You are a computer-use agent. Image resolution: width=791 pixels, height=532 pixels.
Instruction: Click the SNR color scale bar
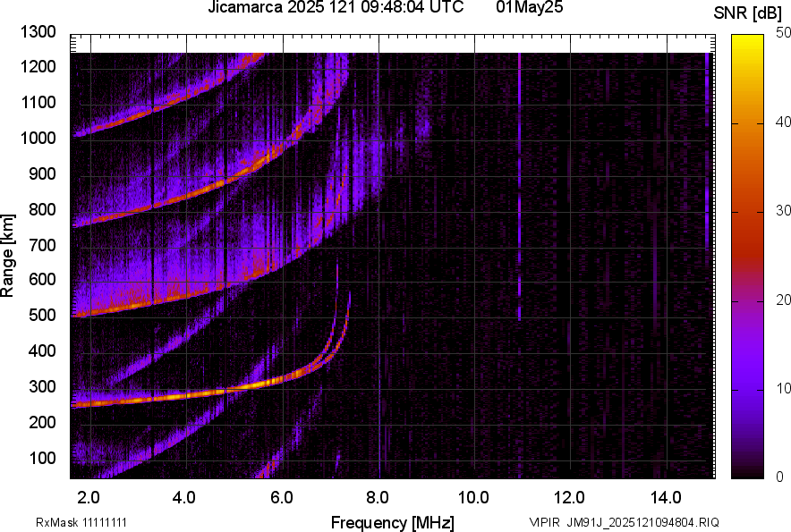[747, 257]
